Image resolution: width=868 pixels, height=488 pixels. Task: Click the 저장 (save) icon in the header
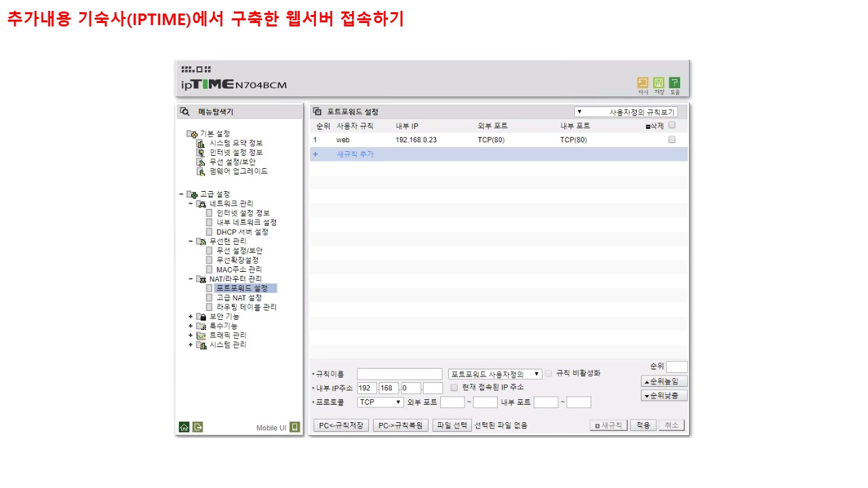[658, 83]
